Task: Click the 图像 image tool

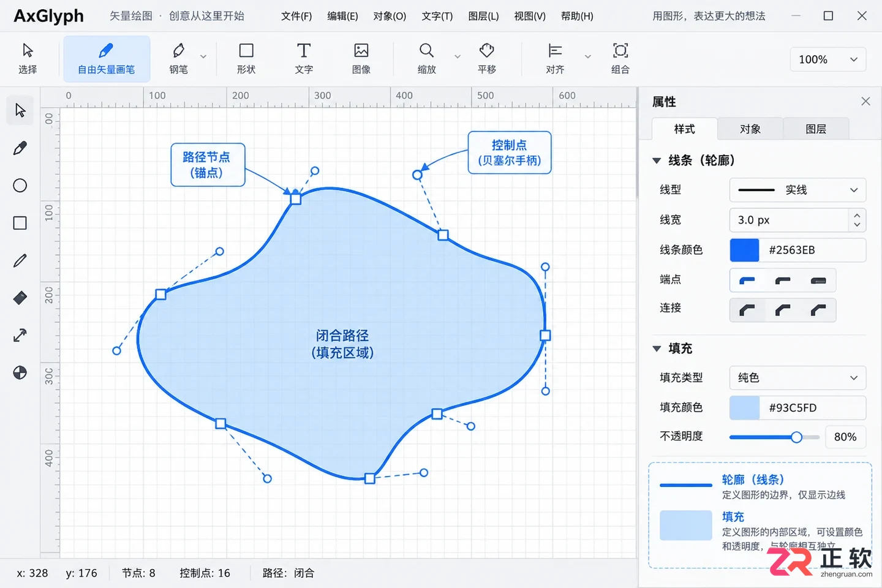Action: click(x=361, y=59)
